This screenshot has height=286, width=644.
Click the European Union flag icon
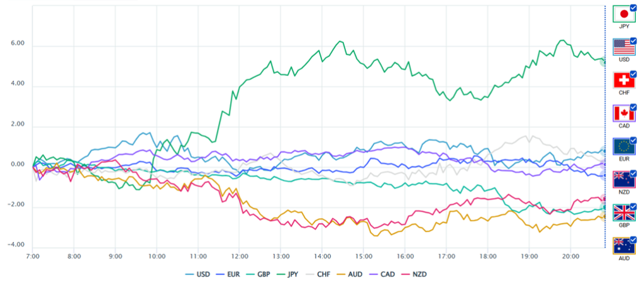(623, 146)
